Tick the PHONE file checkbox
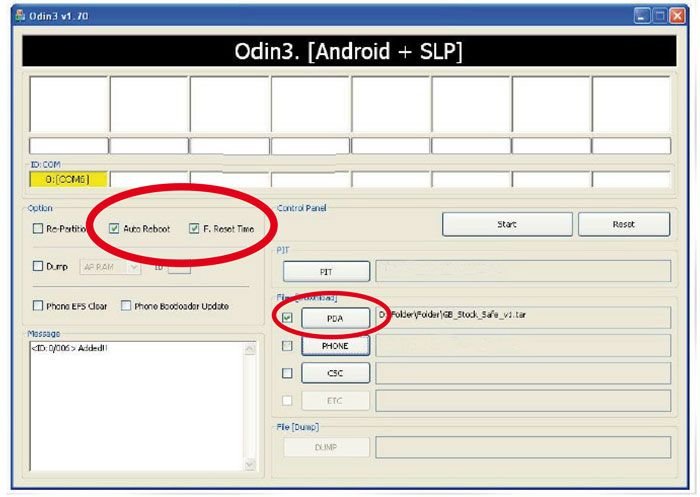Image resolution: width=700 pixels, height=497 pixels. pyautogui.click(x=288, y=346)
